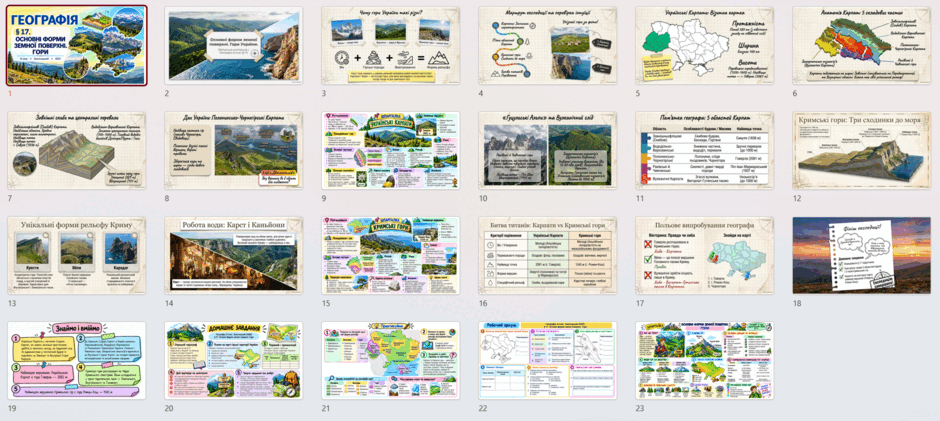Screen dimensions: 940x421
Task: Select slide 16 'Битва титанів' comparison thumbnail
Action: (548, 255)
